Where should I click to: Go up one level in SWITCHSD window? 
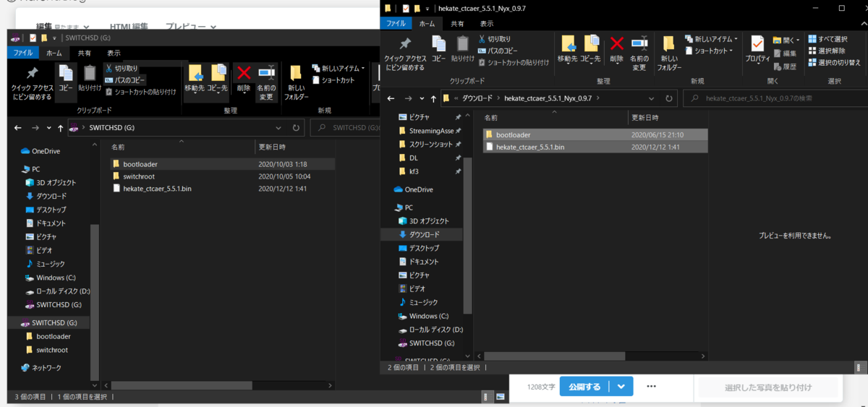59,128
